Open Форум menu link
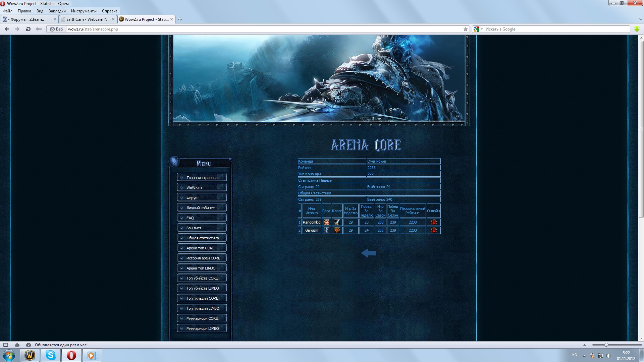The width and height of the screenshot is (644, 362). coord(202,198)
